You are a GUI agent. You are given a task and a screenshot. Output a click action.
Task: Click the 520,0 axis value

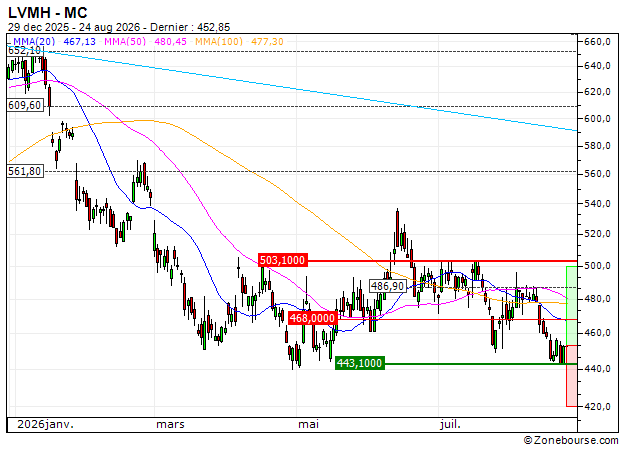(597, 234)
